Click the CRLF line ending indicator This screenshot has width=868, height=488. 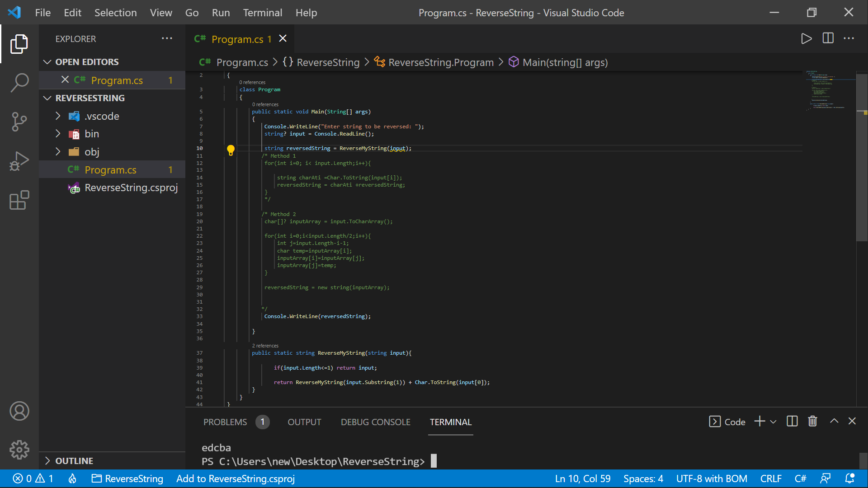[770, 479]
